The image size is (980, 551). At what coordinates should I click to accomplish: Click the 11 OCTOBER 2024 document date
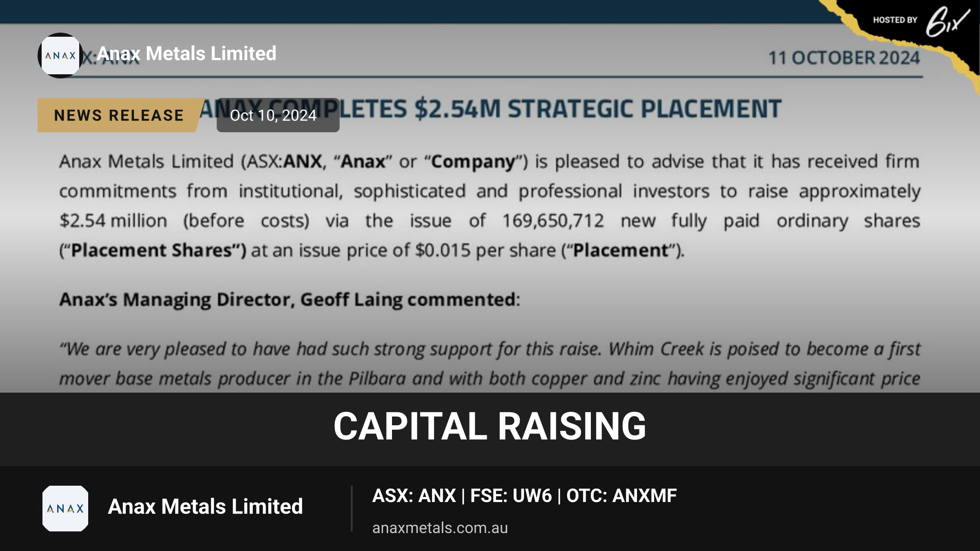[x=844, y=58]
